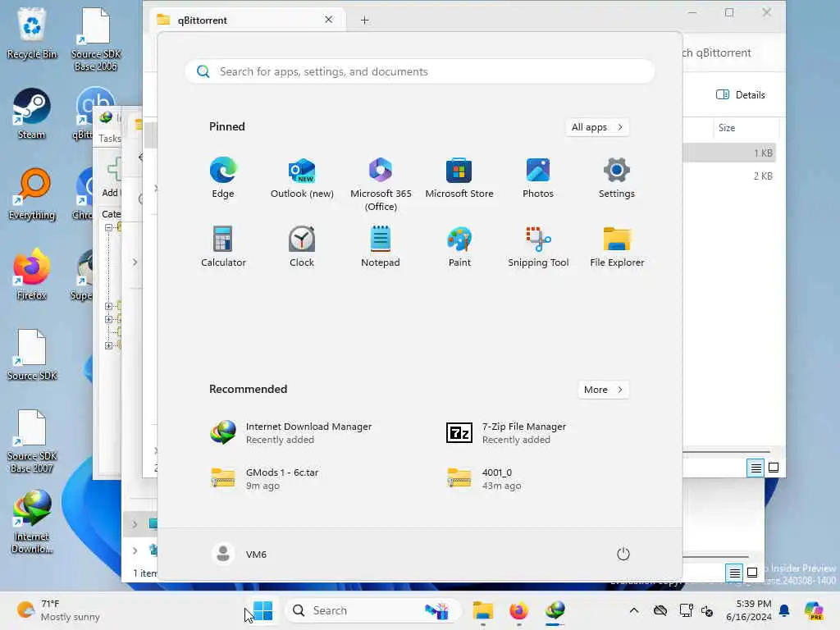This screenshot has height=630, width=840.
Task: Toggle the Details pane in File Explorer
Action: click(741, 95)
